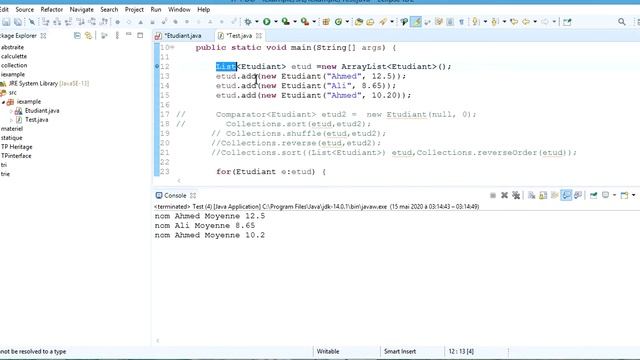
Task: Open the toolbar Search magnifier
Action: (x=622, y=22)
